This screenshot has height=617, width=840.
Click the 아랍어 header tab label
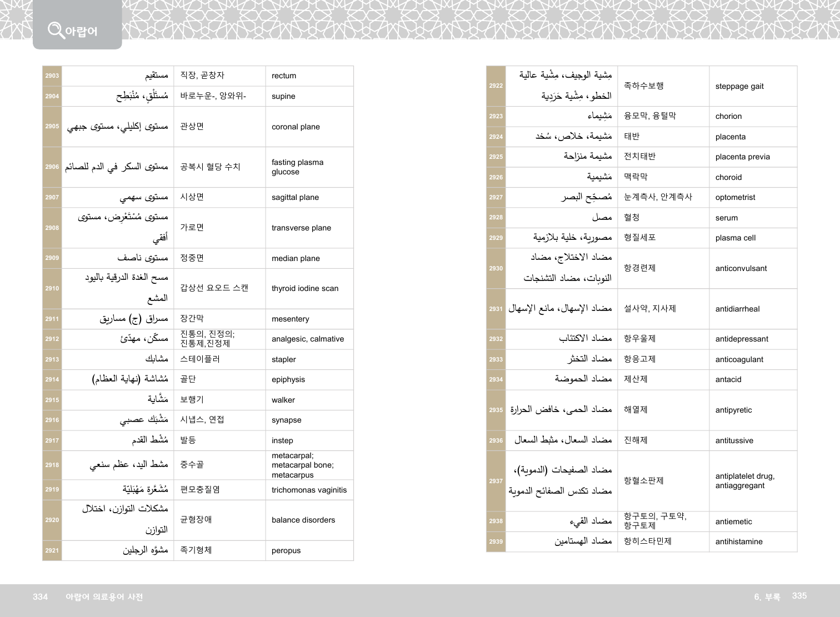point(81,31)
